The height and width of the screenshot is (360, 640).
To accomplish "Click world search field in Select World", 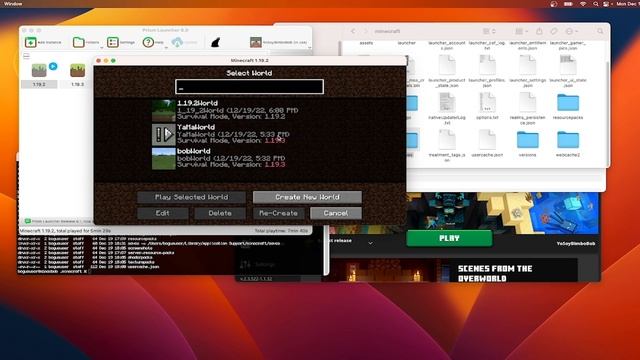I will 249,87.
